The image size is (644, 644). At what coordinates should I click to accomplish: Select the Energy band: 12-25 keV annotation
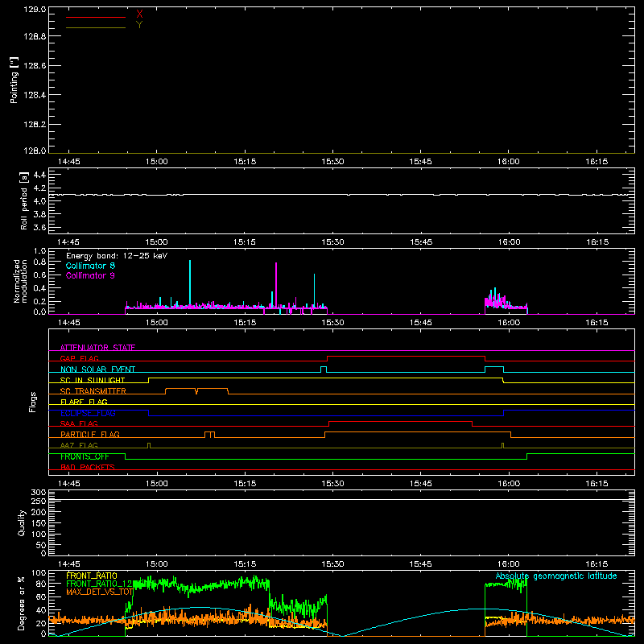click(117, 256)
